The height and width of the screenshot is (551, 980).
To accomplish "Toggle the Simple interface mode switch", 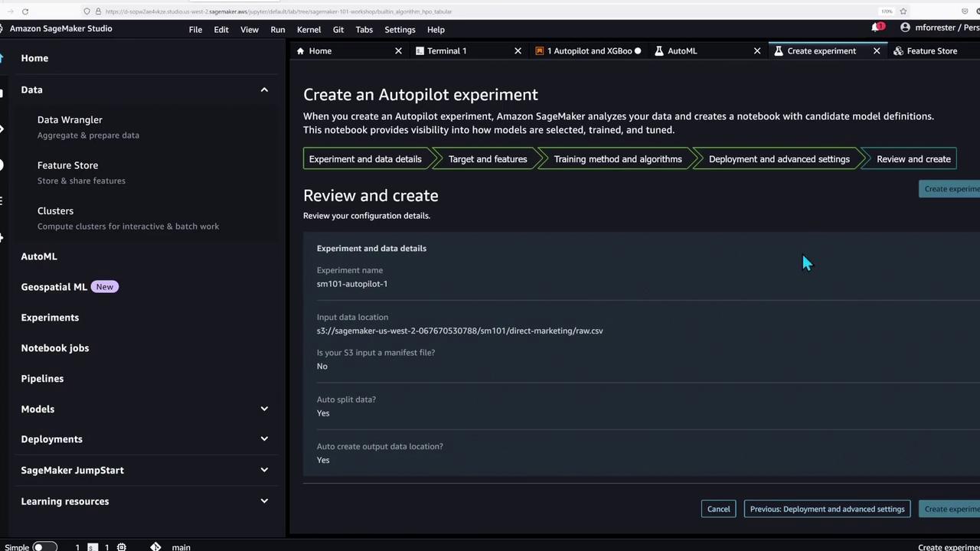I will click(x=44, y=546).
